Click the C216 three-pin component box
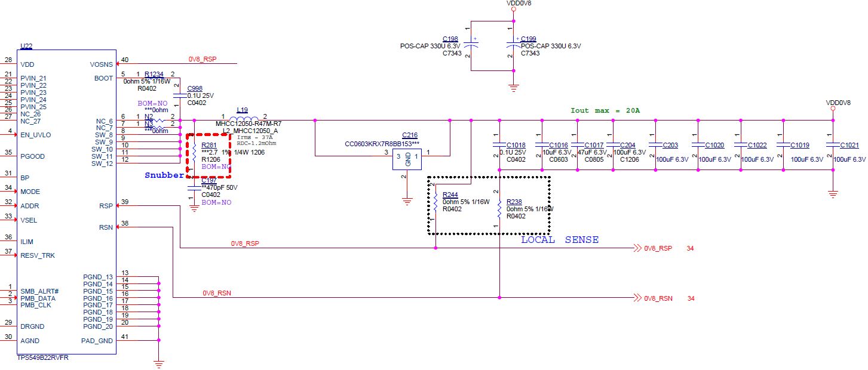868x370 pixels. pyautogui.click(x=407, y=158)
